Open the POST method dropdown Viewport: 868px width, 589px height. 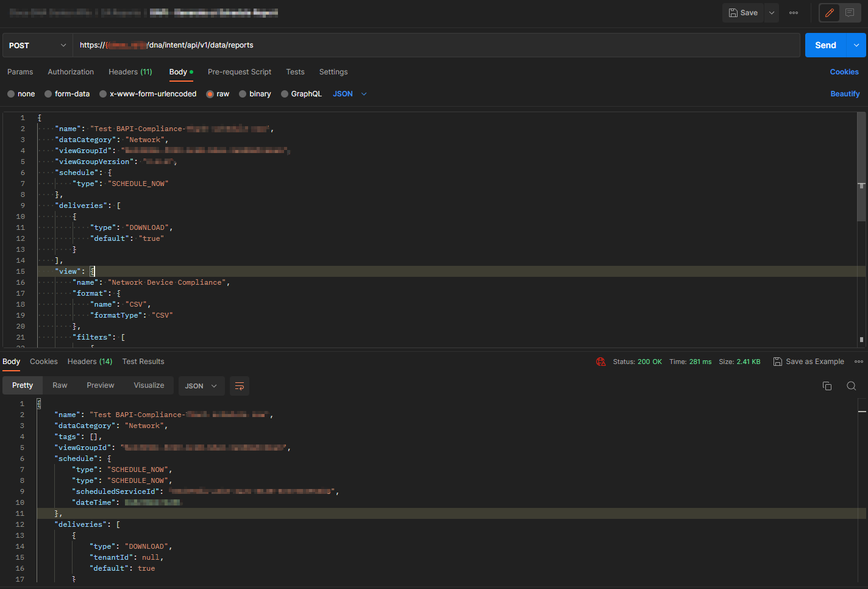[x=37, y=45]
